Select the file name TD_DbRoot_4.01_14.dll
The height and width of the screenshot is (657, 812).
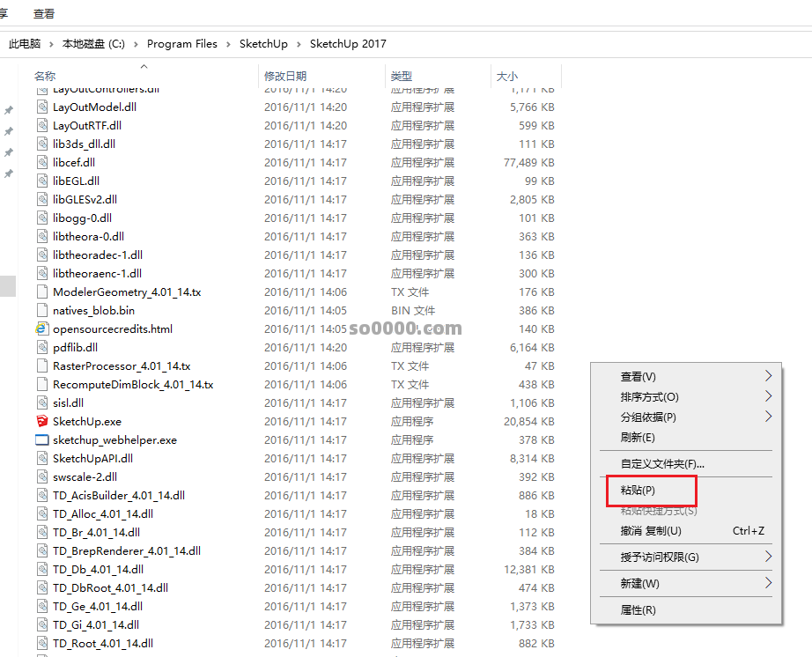point(110,588)
